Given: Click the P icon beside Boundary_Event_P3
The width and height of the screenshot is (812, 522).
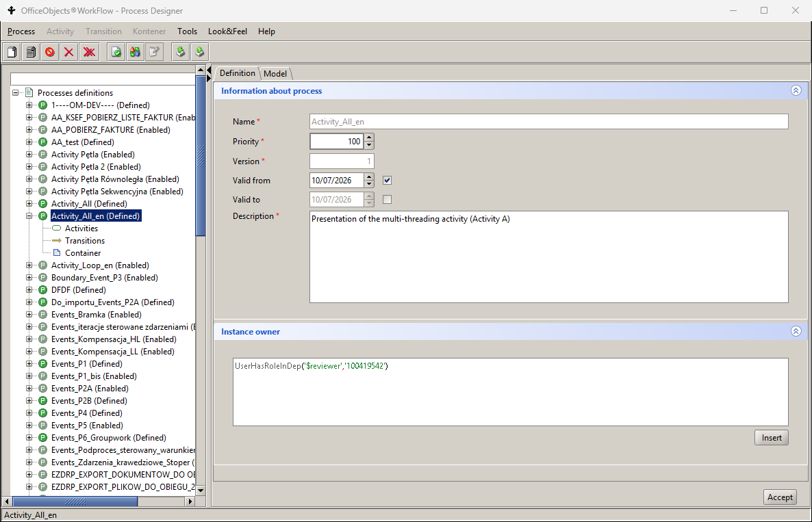Looking at the screenshot, I should tap(43, 278).
